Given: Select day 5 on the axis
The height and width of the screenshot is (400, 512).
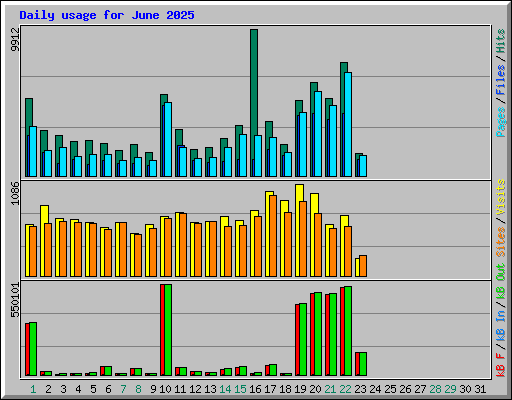Looking at the screenshot, I should tap(93, 389).
